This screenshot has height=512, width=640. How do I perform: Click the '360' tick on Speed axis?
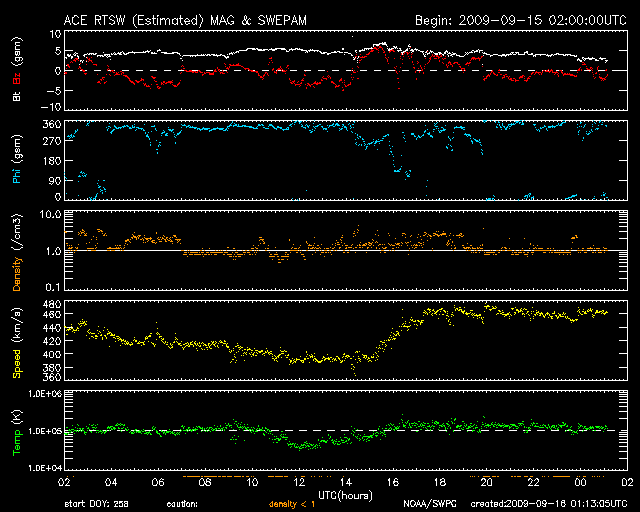[52, 377]
